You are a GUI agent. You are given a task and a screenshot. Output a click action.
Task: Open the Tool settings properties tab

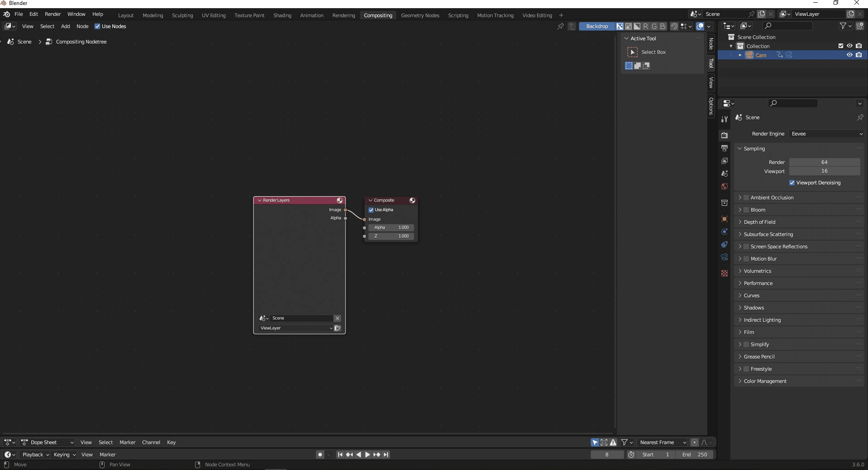724,119
